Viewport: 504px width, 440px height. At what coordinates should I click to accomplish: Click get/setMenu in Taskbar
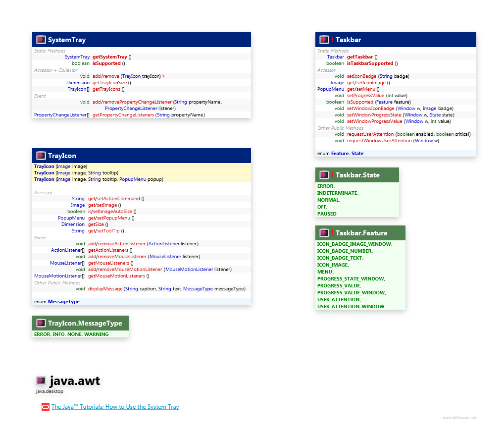coord(361,89)
